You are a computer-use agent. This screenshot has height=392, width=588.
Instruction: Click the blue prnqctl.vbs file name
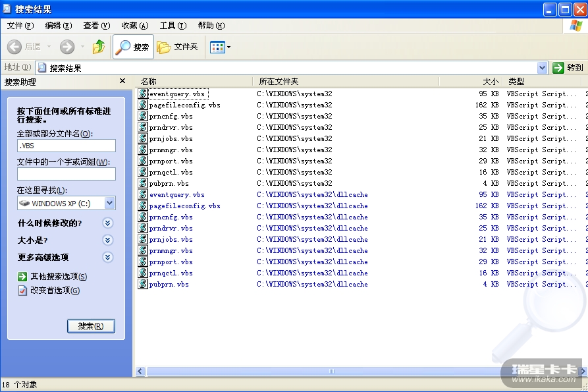[x=171, y=273]
